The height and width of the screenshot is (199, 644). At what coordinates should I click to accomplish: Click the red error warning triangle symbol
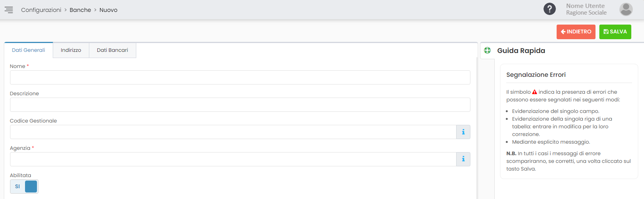(x=534, y=92)
